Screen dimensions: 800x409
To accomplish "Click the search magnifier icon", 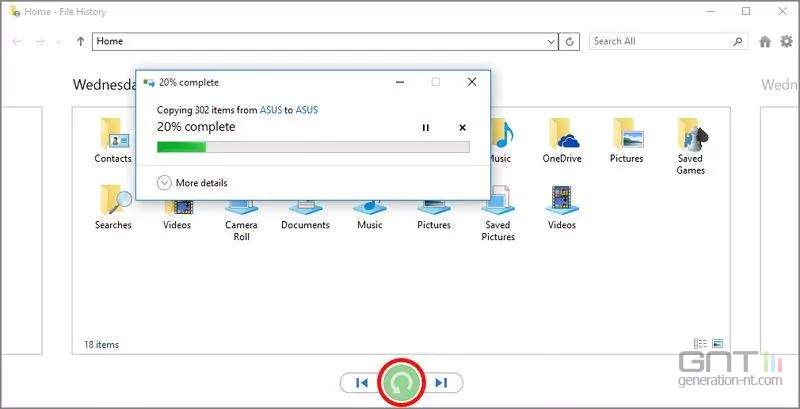I will click(738, 42).
